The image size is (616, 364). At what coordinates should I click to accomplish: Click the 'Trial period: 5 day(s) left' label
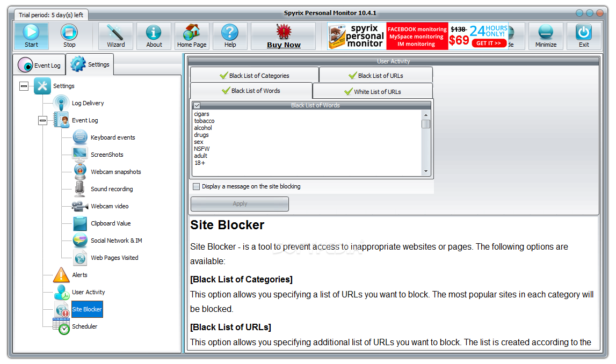pos(51,15)
